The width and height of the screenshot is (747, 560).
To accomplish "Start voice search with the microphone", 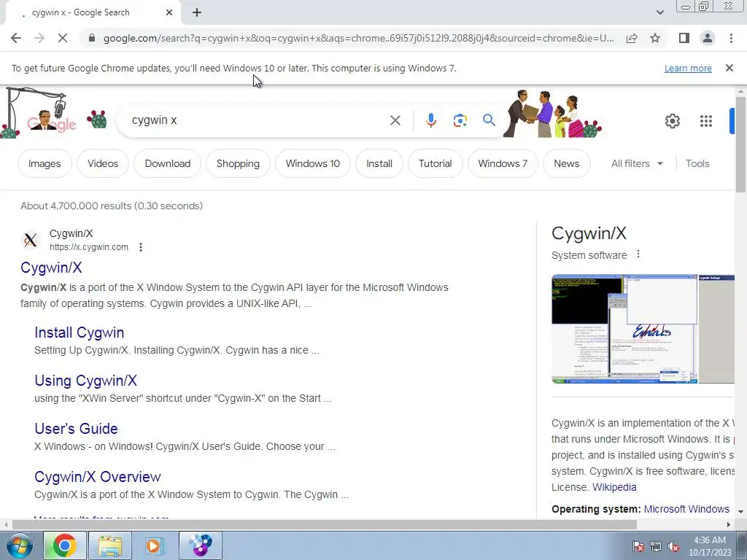I will click(430, 120).
